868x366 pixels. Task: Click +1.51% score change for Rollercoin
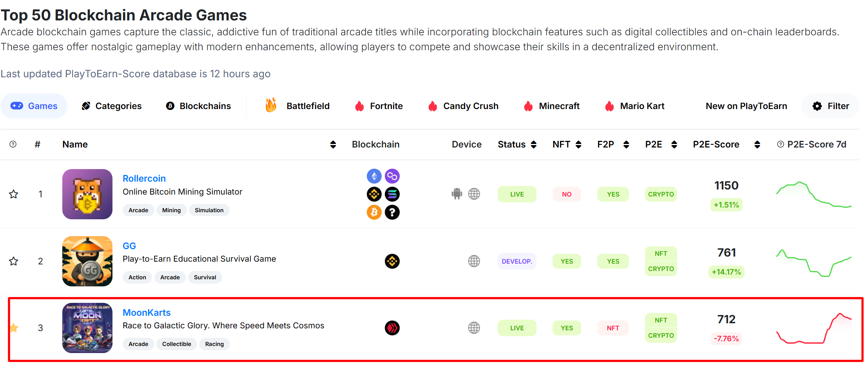pyautogui.click(x=726, y=205)
